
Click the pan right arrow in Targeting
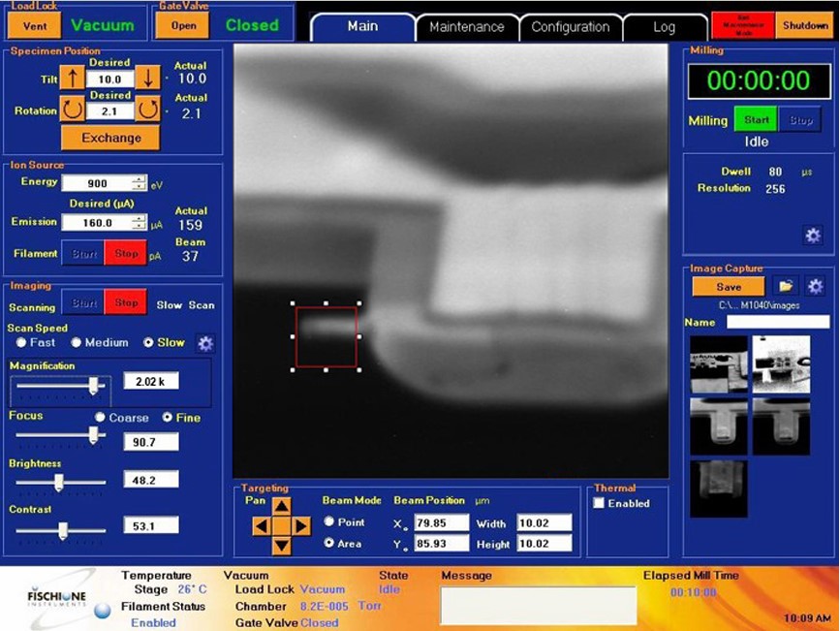[301, 526]
